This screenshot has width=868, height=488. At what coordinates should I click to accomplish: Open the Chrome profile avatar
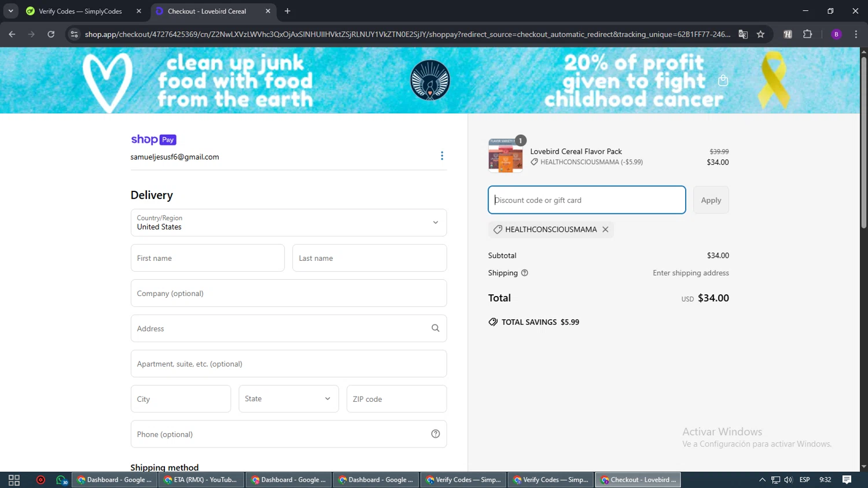tap(836, 34)
